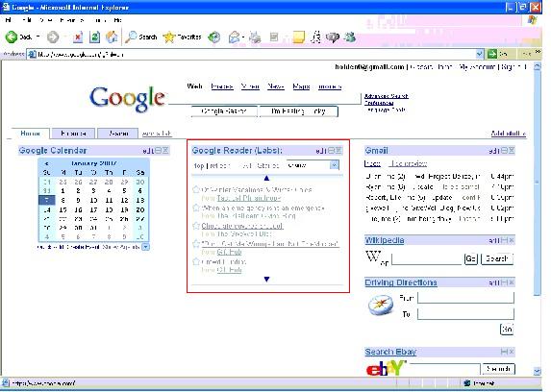Close the Google Calendar gadget
This screenshot has width=551, height=392.
tap(165, 150)
